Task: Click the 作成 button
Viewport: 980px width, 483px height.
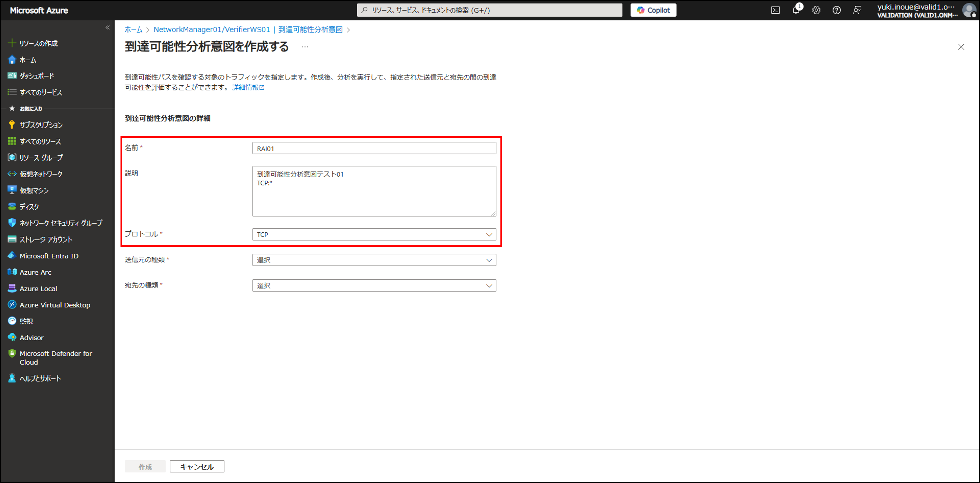Action: tap(145, 466)
